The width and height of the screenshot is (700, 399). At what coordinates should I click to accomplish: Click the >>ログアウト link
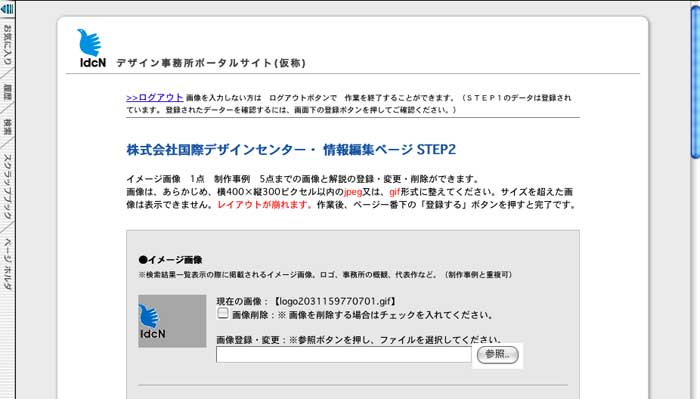click(154, 97)
